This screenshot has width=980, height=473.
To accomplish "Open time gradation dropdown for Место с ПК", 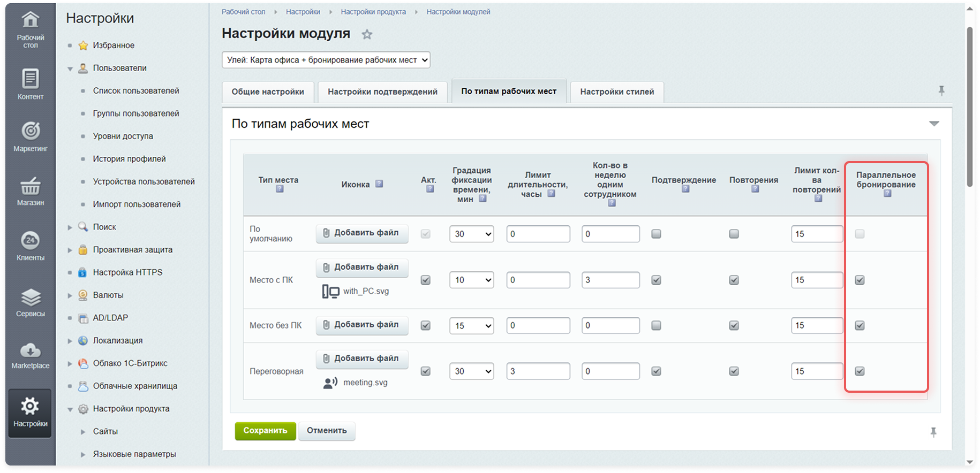I will (472, 280).
